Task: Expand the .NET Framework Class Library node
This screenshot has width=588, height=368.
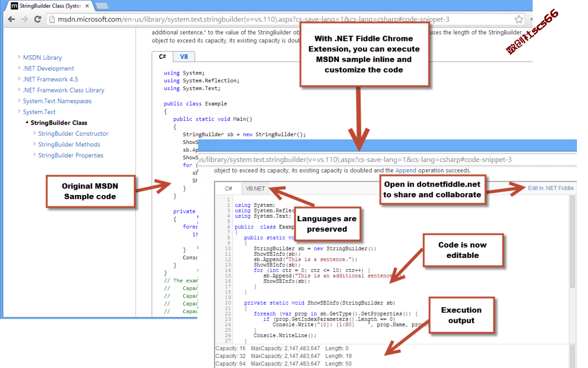Action: 19,90
